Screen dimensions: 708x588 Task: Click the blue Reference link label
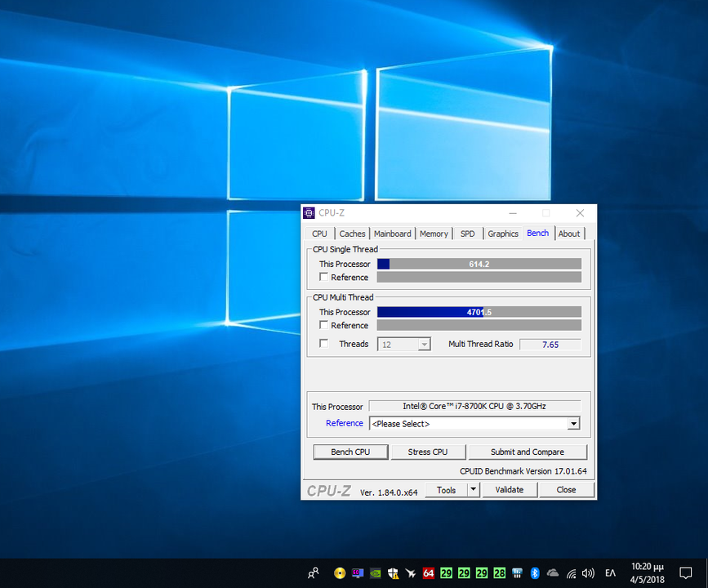[x=345, y=423]
